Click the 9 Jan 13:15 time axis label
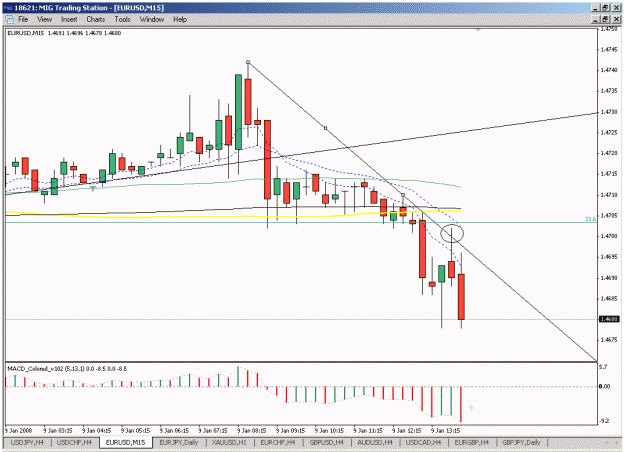 click(x=446, y=431)
